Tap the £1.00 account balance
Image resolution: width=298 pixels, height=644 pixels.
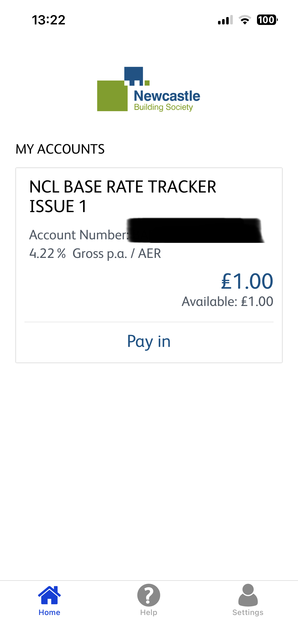click(247, 281)
